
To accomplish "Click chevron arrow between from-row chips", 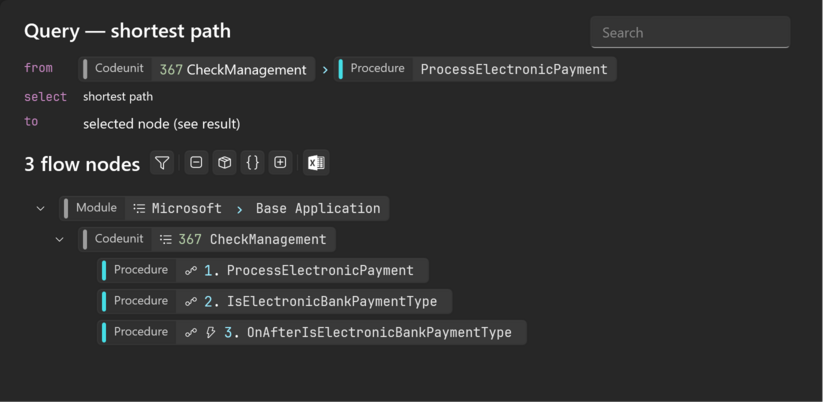I will [325, 70].
